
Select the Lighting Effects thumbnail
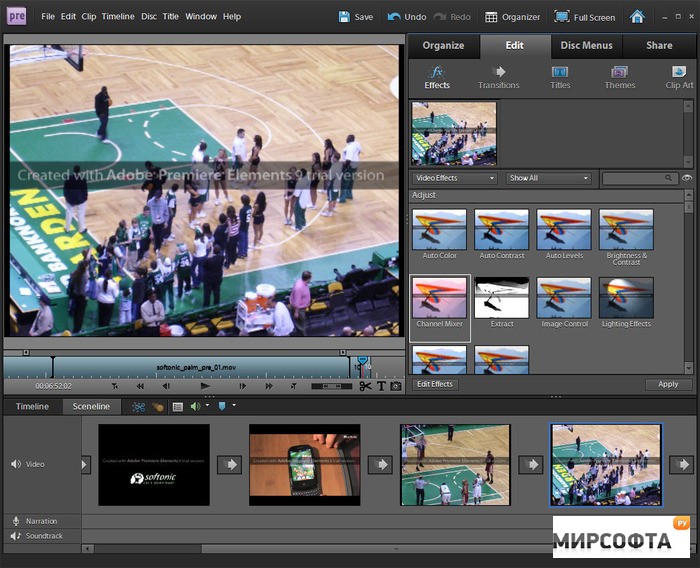(626, 297)
